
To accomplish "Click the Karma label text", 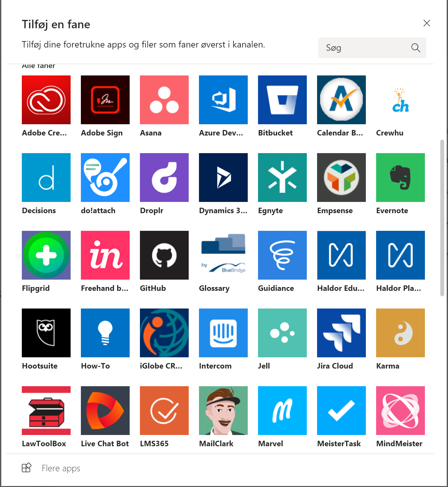I will [388, 366].
